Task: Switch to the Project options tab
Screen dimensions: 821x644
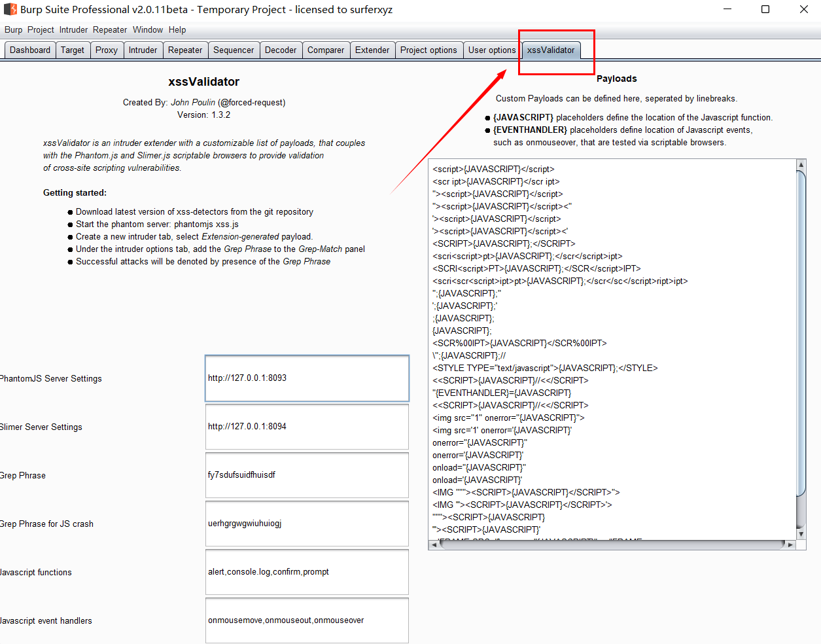Action: click(428, 50)
